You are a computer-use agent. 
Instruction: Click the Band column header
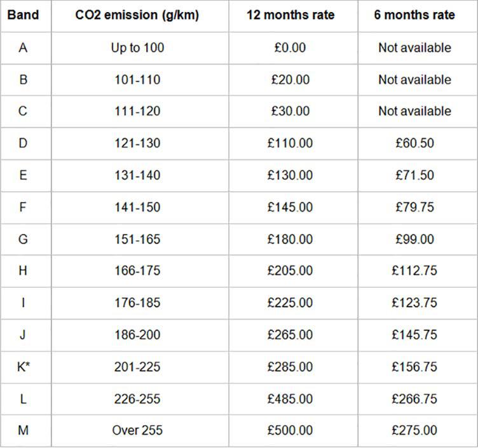(24, 15)
